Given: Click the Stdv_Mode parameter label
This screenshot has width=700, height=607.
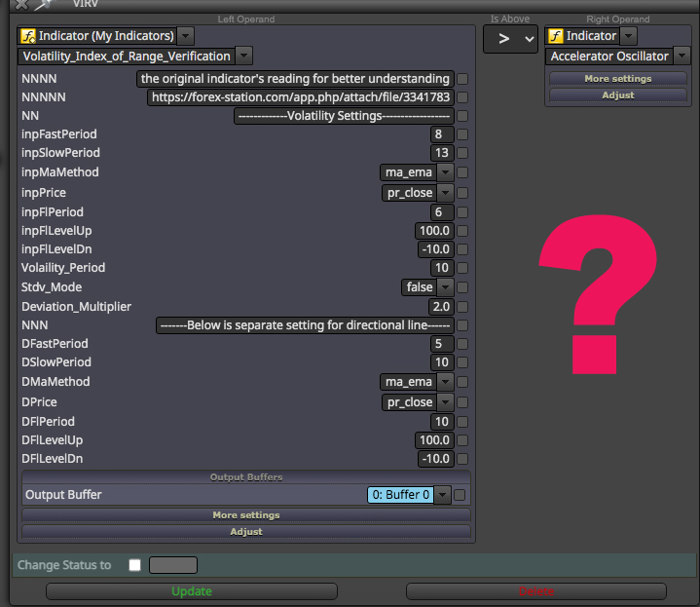Looking at the screenshot, I should coord(52,287).
